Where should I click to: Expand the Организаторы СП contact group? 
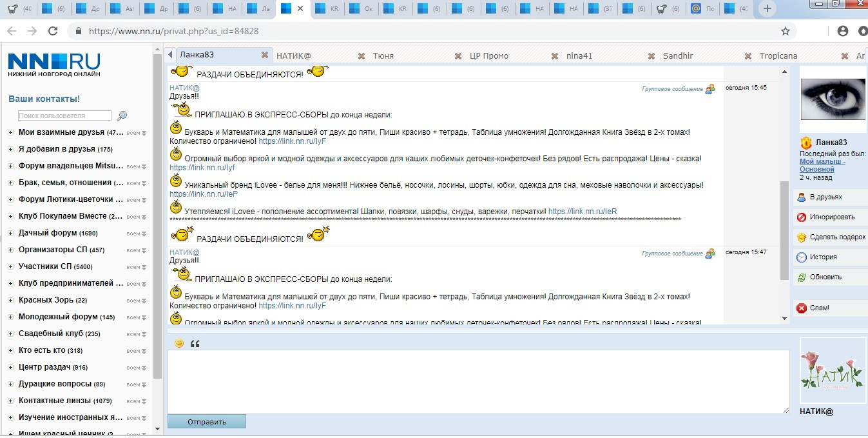tap(10, 250)
